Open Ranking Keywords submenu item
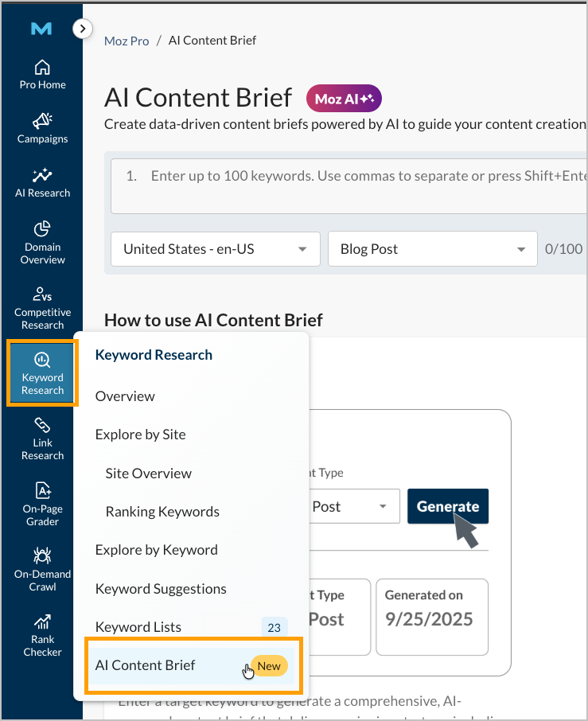Screen dimensions: 588x721 pyautogui.click(x=163, y=512)
